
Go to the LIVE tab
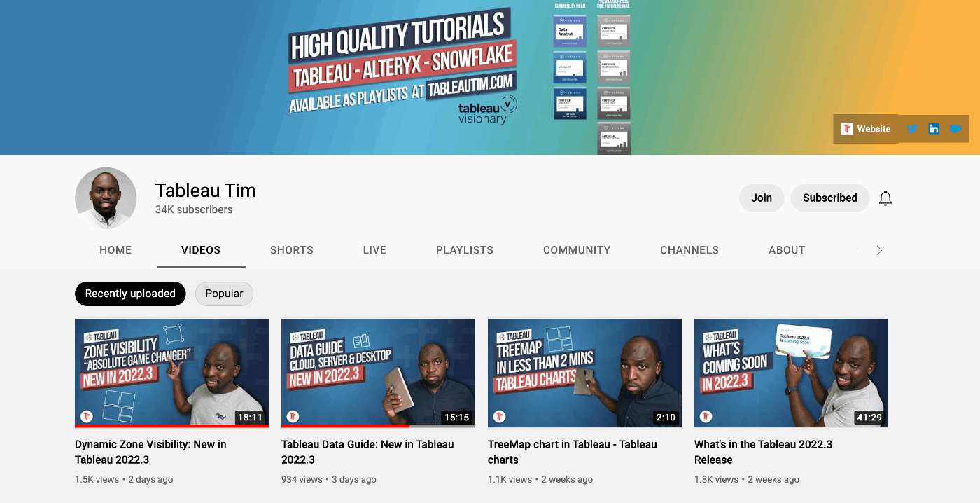coord(374,250)
